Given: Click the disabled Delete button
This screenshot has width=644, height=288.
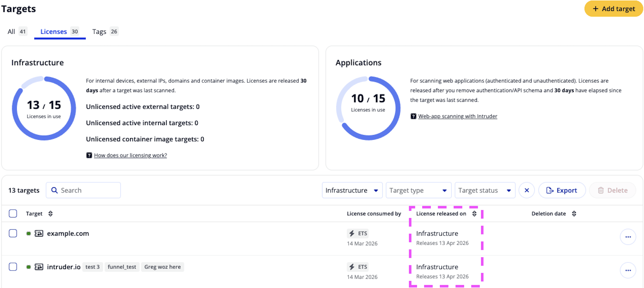Looking at the screenshot, I should [x=612, y=190].
